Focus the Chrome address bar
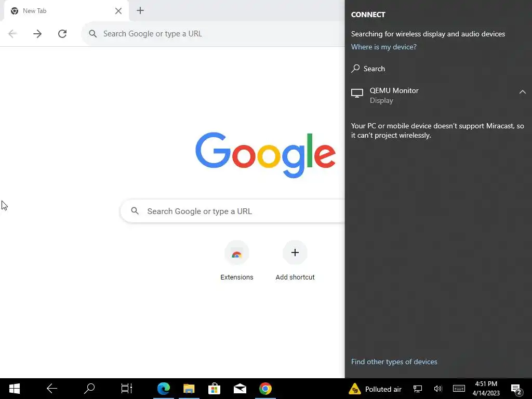Image resolution: width=532 pixels, height=399 pixels. point(214,34)
